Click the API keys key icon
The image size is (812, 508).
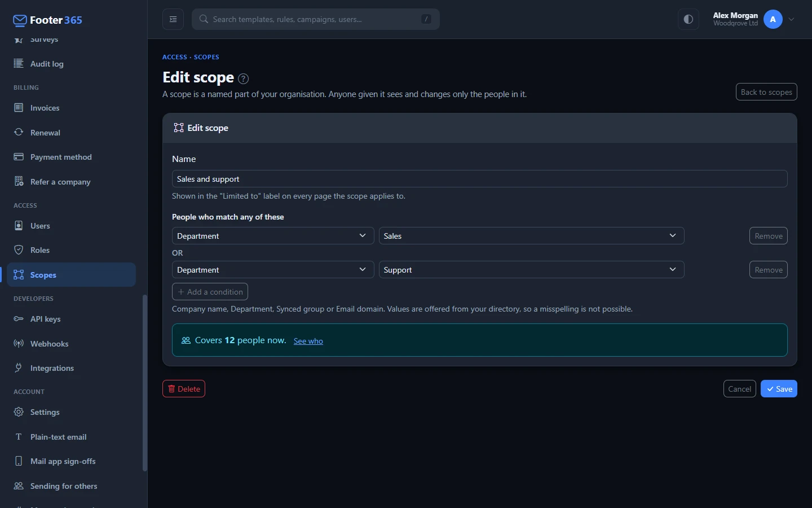[19, 319]
